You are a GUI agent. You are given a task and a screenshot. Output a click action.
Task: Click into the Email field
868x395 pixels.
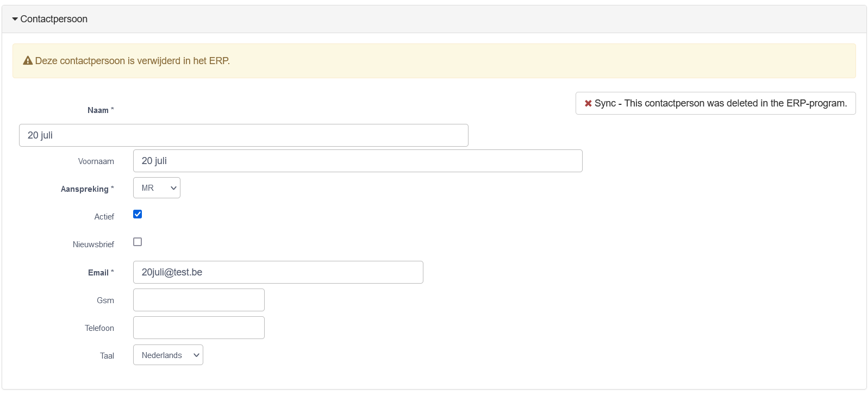click(x=278, y=272)
